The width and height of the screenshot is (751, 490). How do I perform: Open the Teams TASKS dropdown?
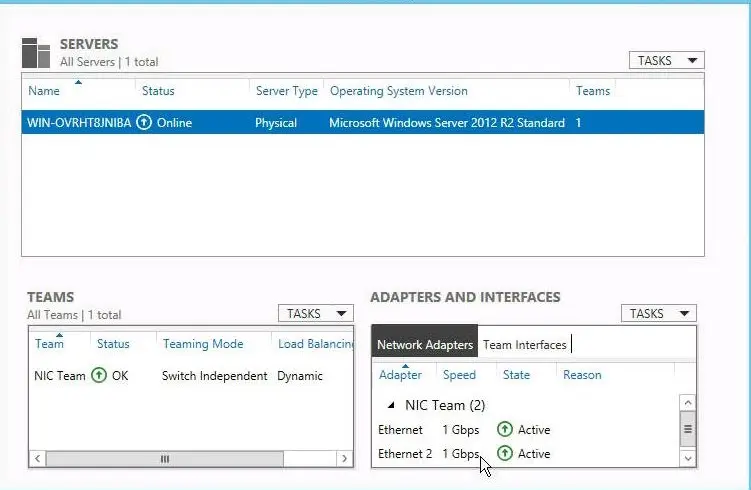click(x=316, y=314)
